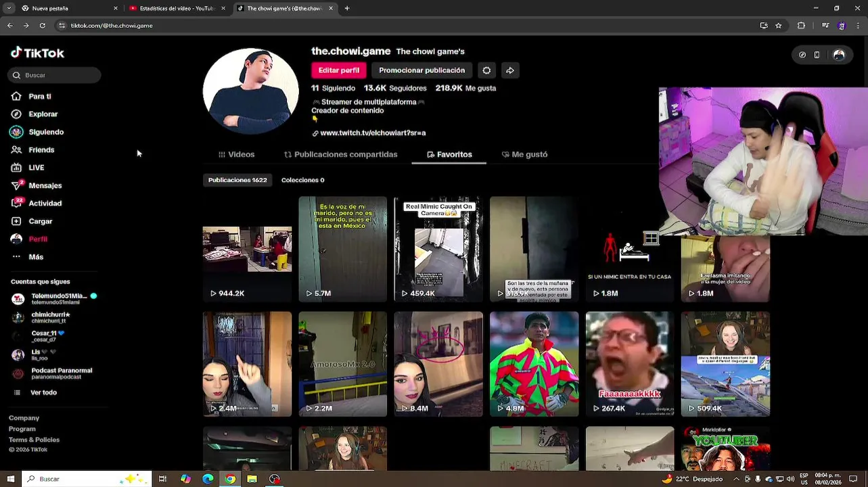
Task: Select the Favoritos tab
Action: [x=449, y=154]
